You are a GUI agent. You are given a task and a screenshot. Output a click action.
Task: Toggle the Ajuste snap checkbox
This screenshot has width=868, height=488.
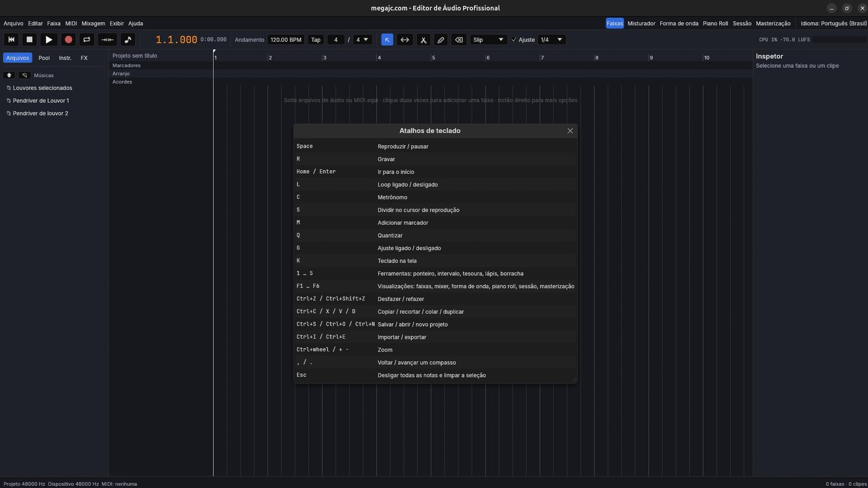click(514, 40)
